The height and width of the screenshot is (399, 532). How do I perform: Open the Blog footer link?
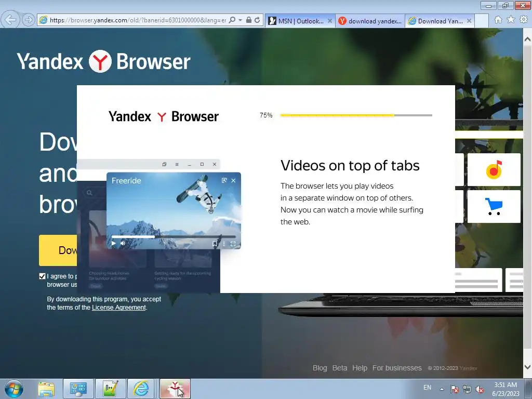(320, 368)
